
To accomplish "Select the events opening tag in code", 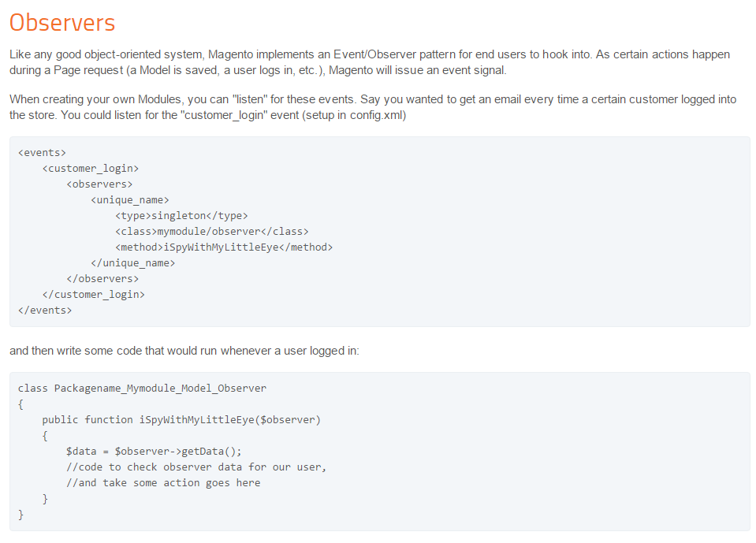I will click(x=41, y=152).
